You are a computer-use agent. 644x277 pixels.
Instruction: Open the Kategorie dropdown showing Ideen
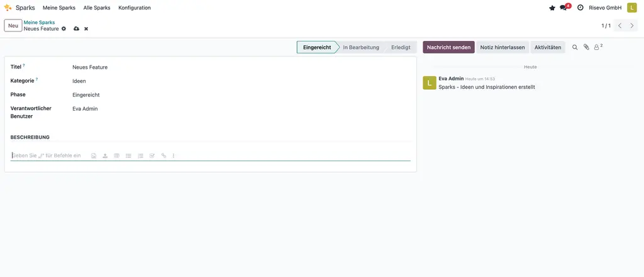click(241, 81)
